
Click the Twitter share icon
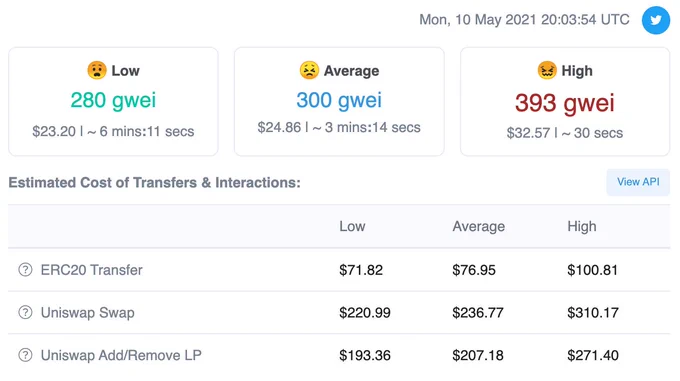click(x=656, y=20)
